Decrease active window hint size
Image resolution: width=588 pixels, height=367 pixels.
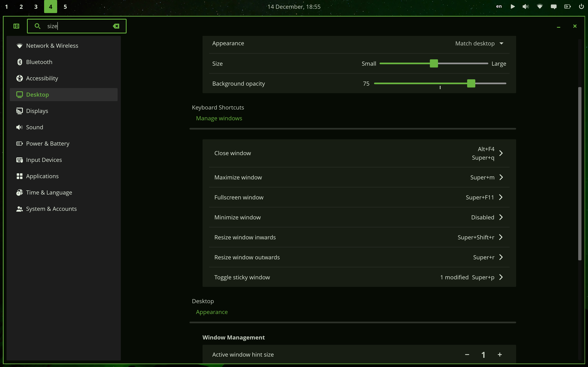click(x=467, y=355)
